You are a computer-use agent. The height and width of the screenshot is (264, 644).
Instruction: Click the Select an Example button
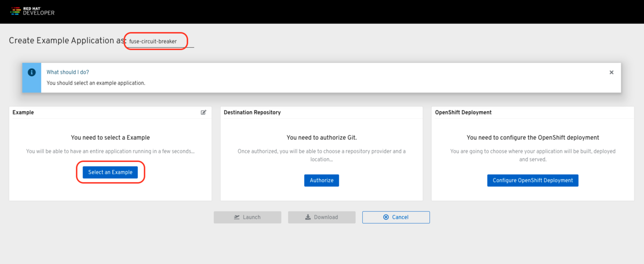[x=111, y=172]
